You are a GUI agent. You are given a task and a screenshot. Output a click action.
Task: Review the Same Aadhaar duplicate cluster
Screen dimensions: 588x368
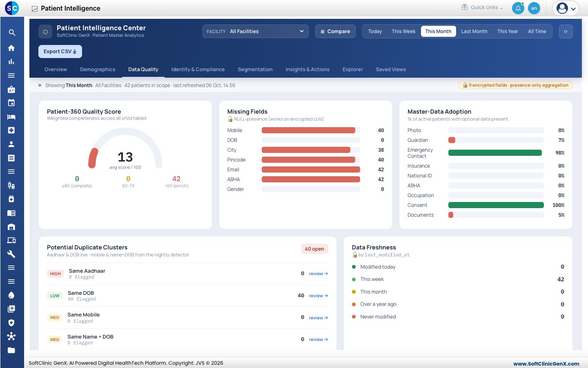tap(318, 274)
